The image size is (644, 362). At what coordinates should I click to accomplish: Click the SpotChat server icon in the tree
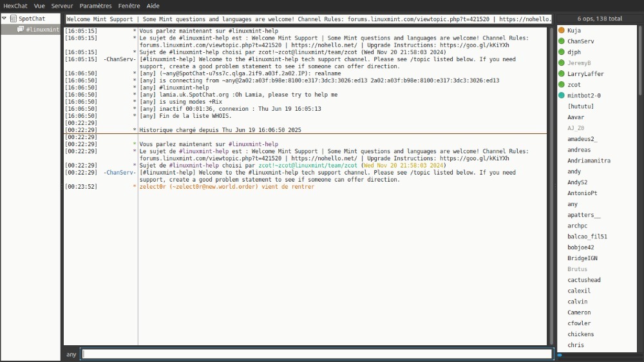(x=14, y=19)
